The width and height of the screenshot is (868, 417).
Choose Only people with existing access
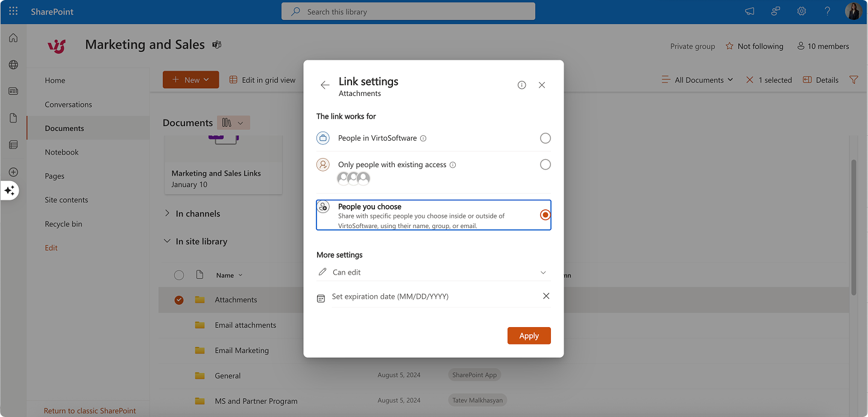pyautogui.click(x=545, y=164)
